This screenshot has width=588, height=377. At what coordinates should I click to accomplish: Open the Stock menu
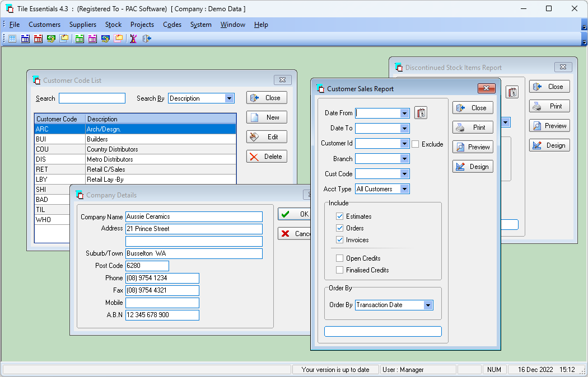pos(113,25)
